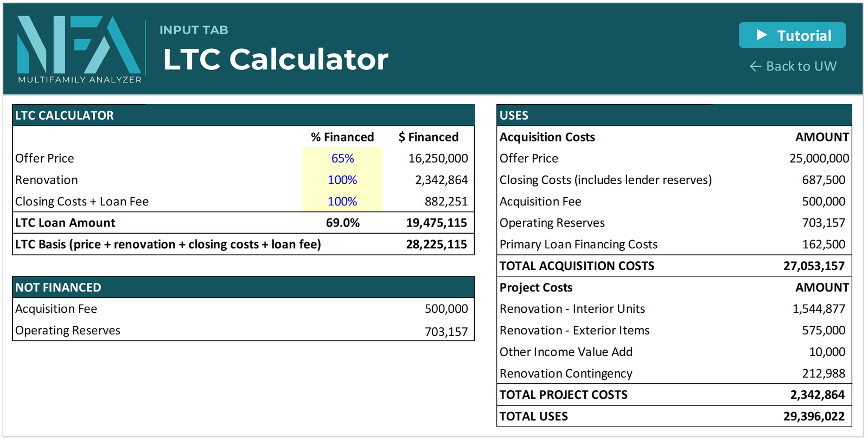Click the $ Financed column header
868x439 pixels.
(x=429, y=137)
